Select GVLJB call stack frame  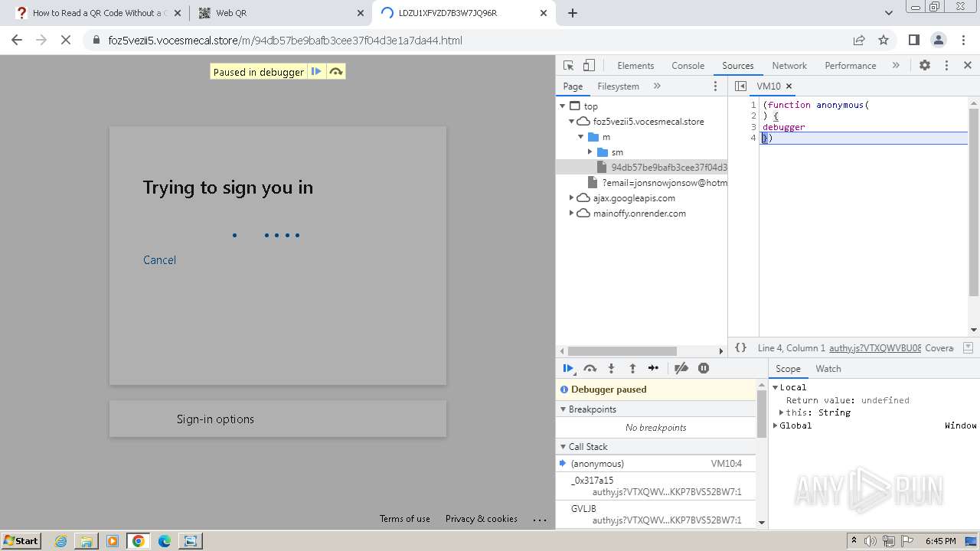(x=656, y=514)
